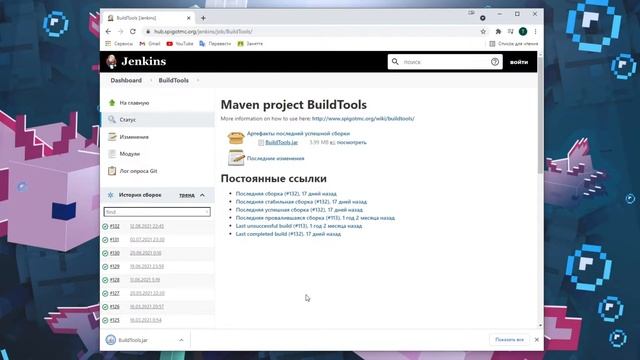
Task: Open a new browser tab
Action: point(203,18)
